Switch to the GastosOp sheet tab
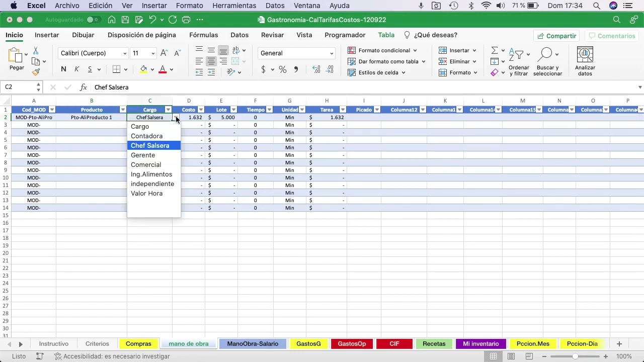Screen dimensions: 644x362 352,344
